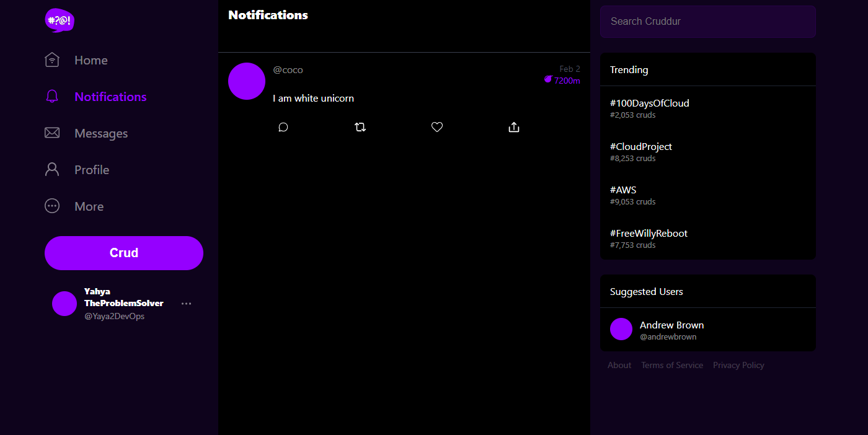868x435 pixels.
Task: Open the #100DaysOfCloud trending hashtag
Action: click(649, 103)
